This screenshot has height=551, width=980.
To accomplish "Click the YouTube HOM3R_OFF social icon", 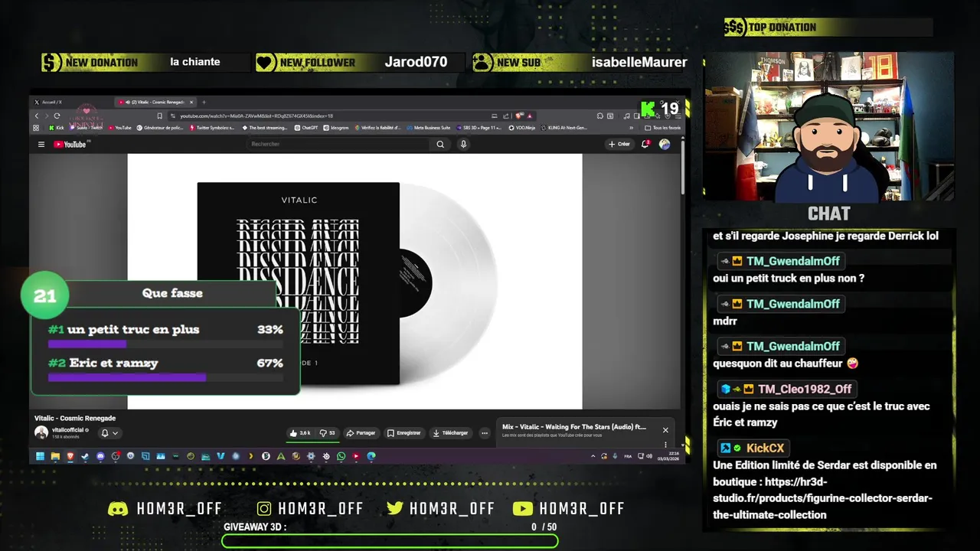I will coord(522,509).
